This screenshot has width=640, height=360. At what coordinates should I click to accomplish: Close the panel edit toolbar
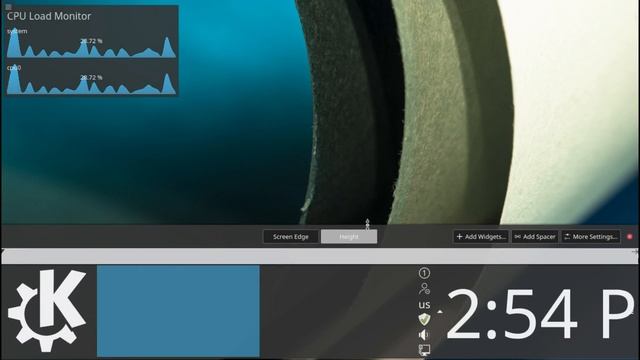[630, 237]
